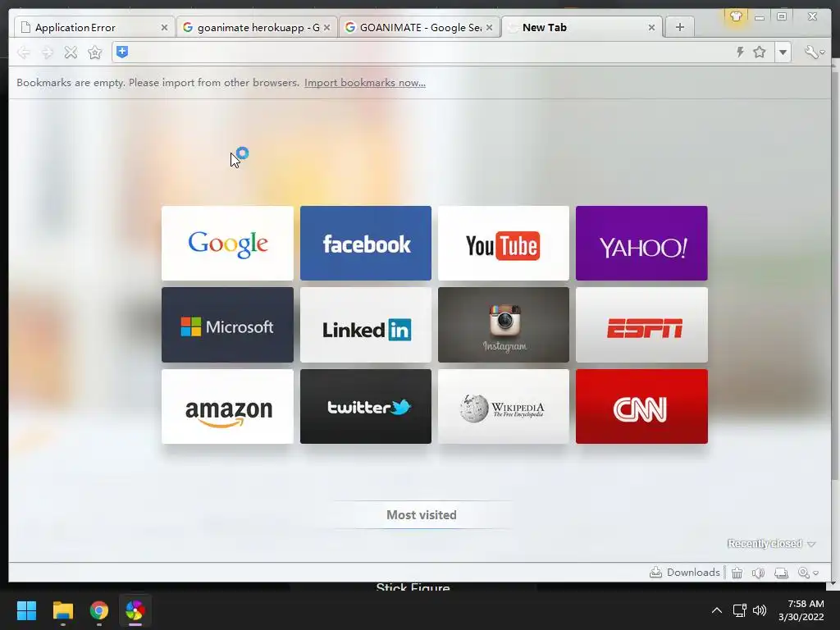
Task: Close the GOANIMATE Google Search tab
Action: pos(489,27)
